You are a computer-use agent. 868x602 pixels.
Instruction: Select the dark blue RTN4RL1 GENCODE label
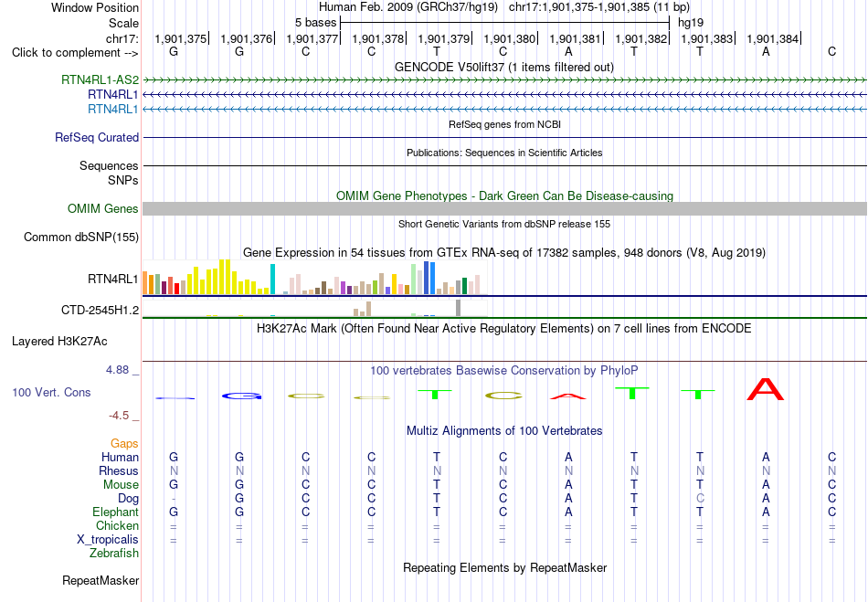[x=113, y=95]
